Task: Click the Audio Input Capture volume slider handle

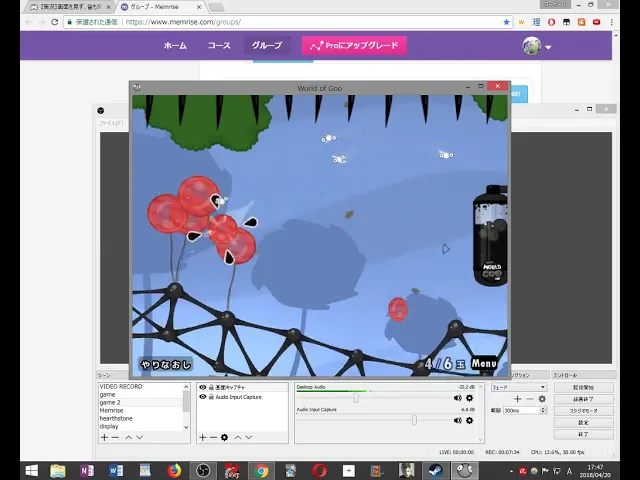Action: (414, 420)
